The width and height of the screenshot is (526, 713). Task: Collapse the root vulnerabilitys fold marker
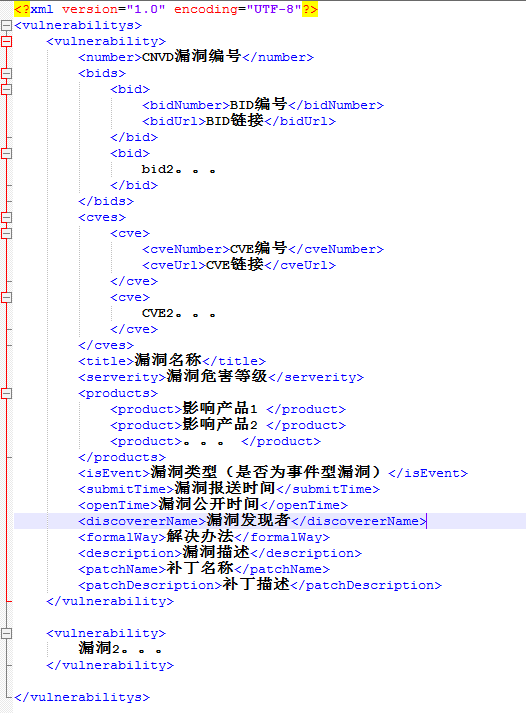[x=6, y=25]
